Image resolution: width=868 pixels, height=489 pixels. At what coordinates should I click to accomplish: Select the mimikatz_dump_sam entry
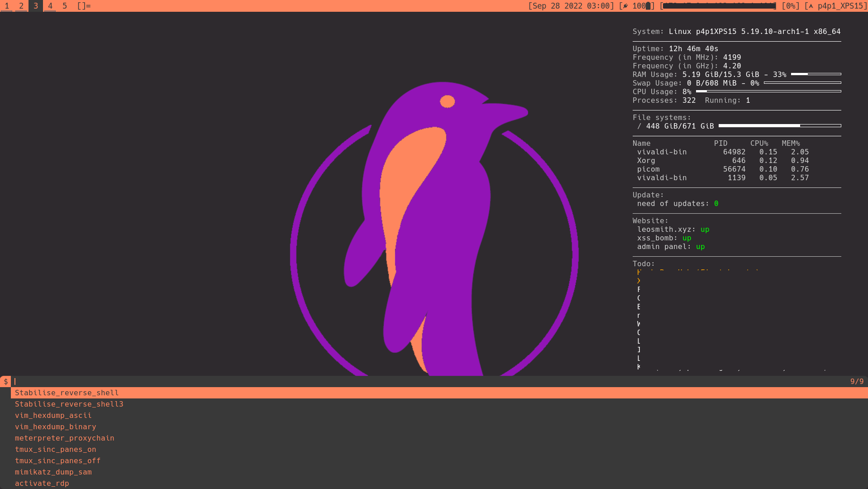click(53, 472)
